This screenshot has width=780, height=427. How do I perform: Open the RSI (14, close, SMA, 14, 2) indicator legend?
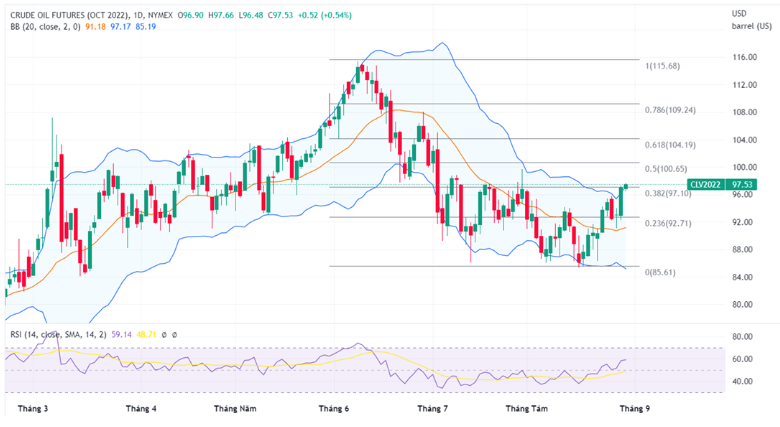point(58,334)
